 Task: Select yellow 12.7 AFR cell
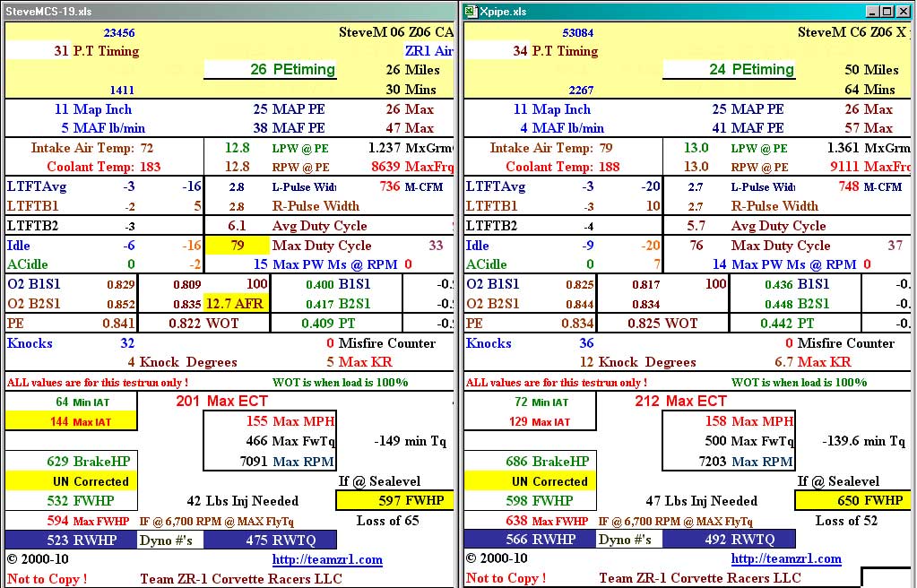[x=237, y=304]
